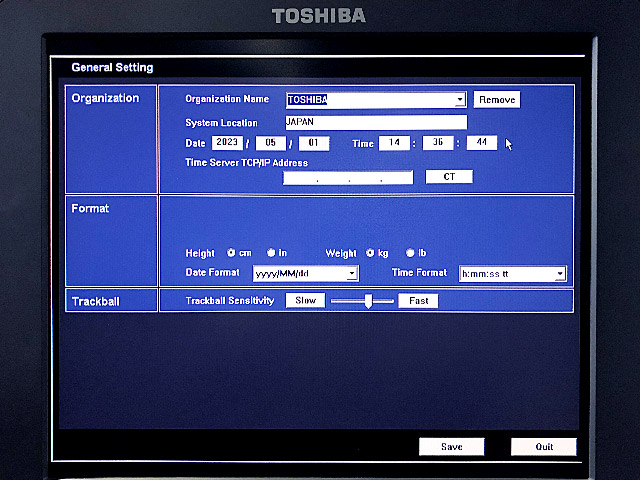
Task: Select the hour field showing 14
Action: point(394,142)
